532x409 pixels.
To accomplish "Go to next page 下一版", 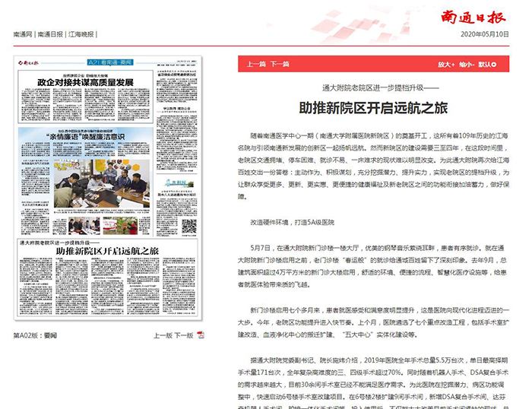I will point(183,334).
